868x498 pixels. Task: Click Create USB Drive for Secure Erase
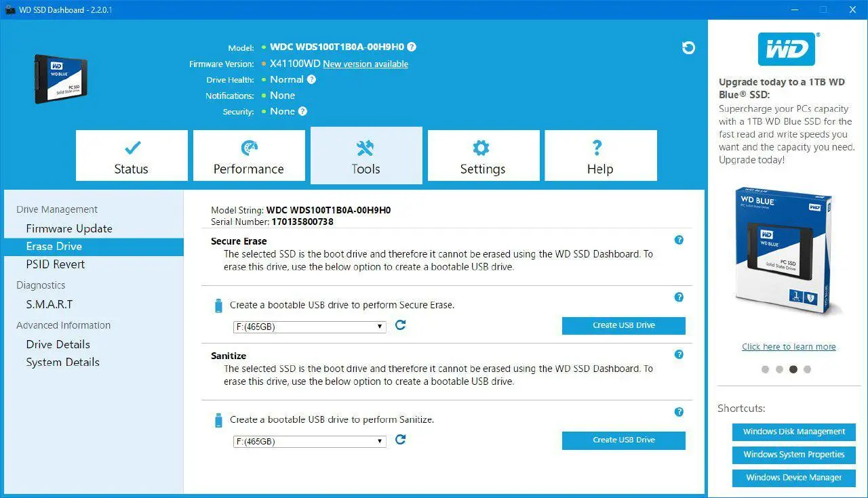point(624,326)
